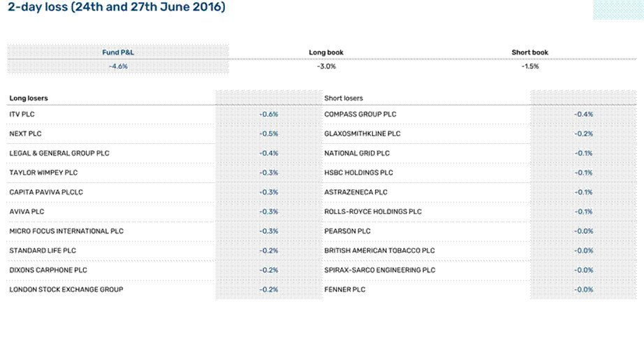The width and height of the screenshot is (644, 348).
Task: Select Dixons Carphone's -0.2% value
Action: click(x=269, y=270)
